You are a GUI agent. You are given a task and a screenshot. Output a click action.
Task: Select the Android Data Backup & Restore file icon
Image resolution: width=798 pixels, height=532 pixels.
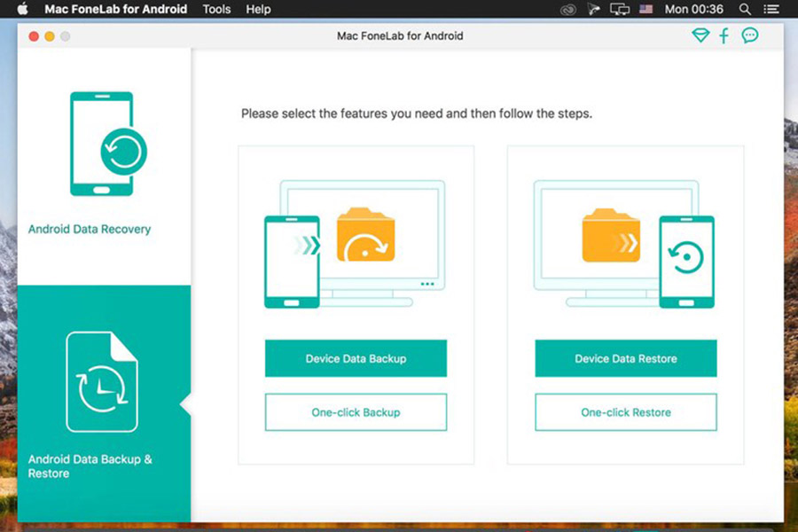(x=102, y=382)
